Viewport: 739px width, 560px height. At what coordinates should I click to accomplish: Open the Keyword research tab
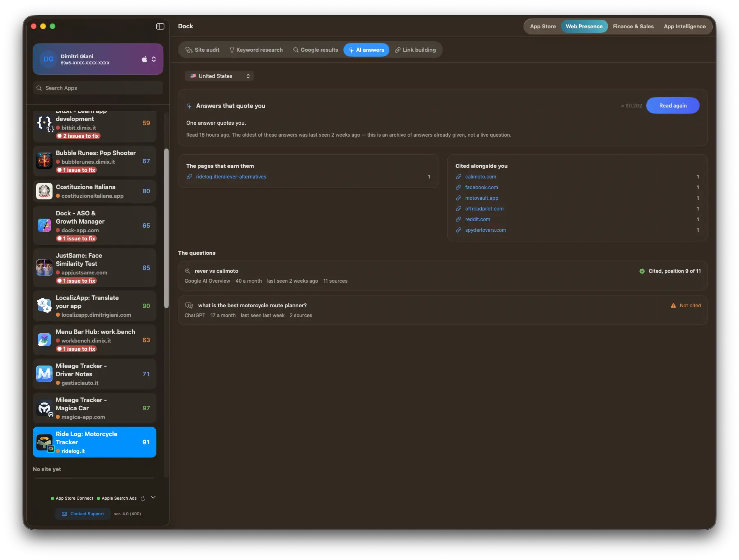[256, 50]
